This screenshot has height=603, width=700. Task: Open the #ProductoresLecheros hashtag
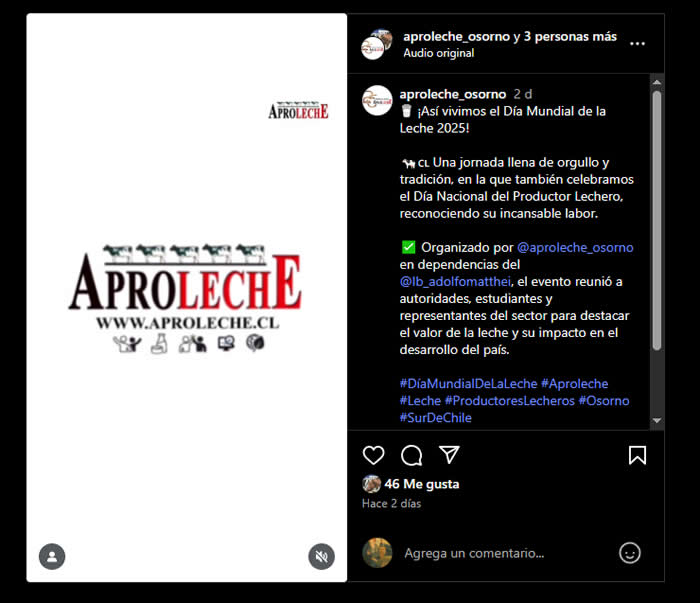click(510, 401)
